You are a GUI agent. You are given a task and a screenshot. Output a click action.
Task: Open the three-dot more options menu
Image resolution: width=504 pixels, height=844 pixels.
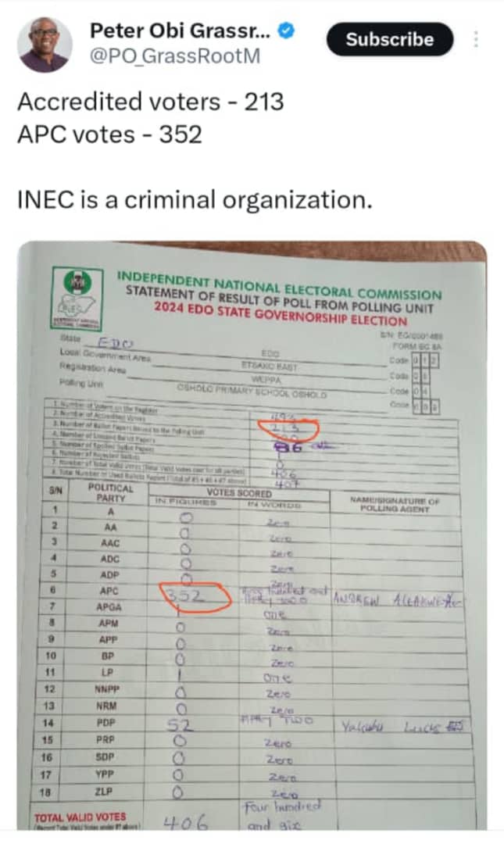click(x=475, y=39)
